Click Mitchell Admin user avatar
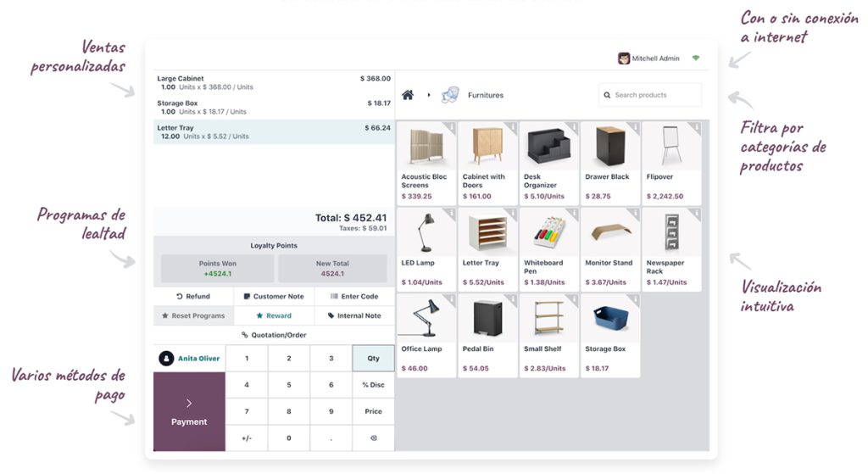Screen dimensions: 868x474 624,59
